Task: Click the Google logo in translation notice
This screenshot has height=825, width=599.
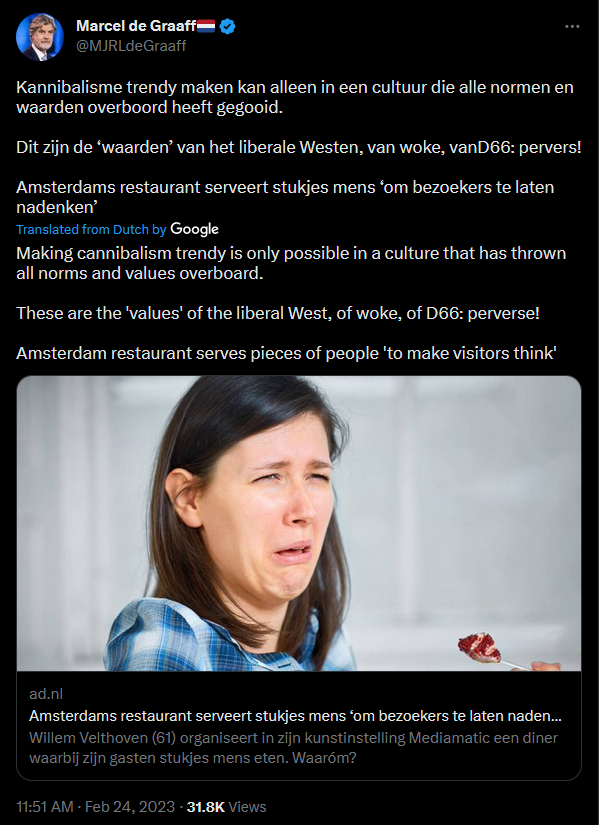Action: coord(194,229)
